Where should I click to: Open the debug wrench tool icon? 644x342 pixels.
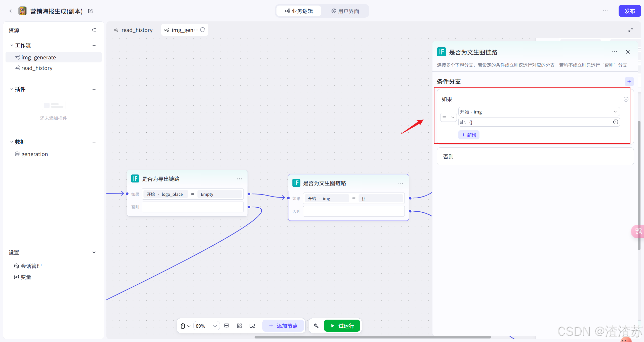tap(316, 326)
